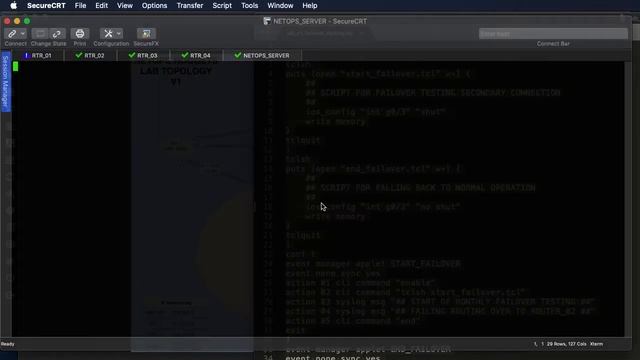Screen dimensions: 640x360
Task: Click the 'Xterm' status bar entry
Action: (596, 344)
